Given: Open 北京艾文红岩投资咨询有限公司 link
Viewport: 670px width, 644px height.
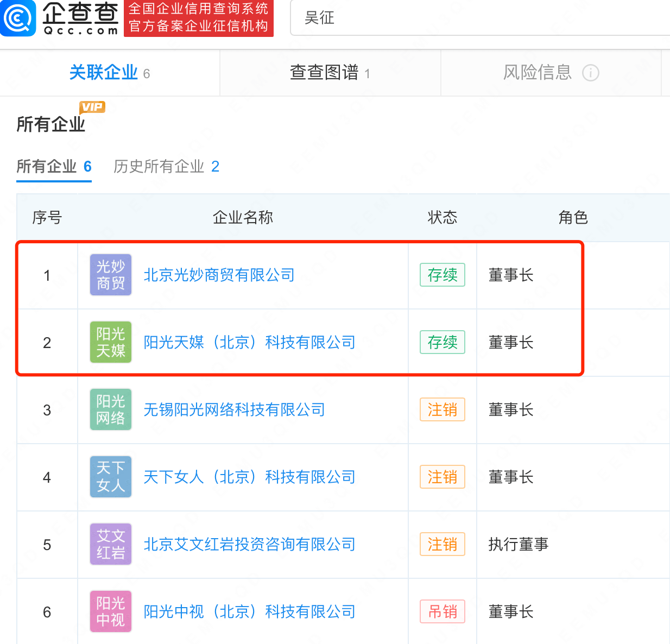Looking at the screenshot, I should point(249,545).
